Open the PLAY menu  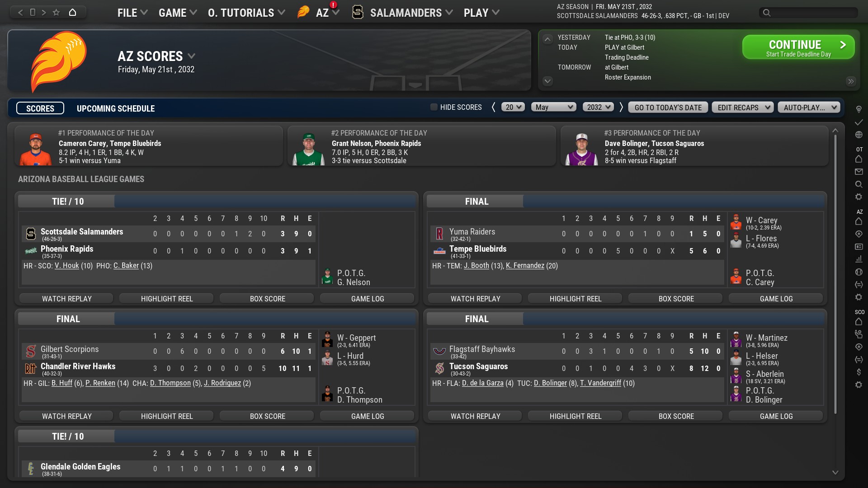(x=481, y=12)
